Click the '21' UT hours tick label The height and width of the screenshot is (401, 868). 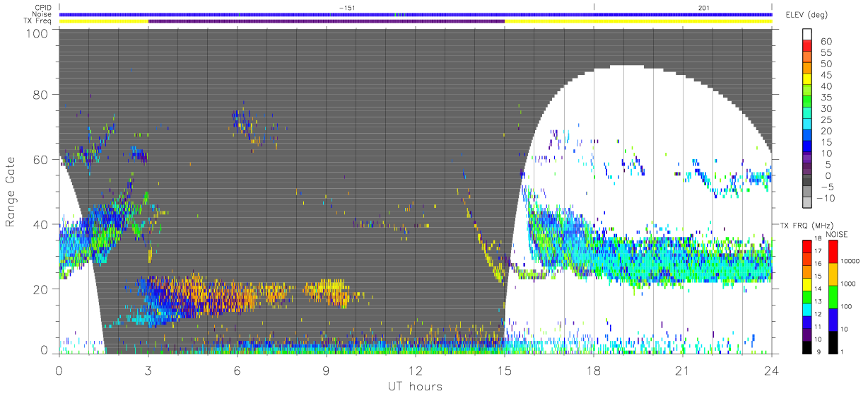[683, 370]
